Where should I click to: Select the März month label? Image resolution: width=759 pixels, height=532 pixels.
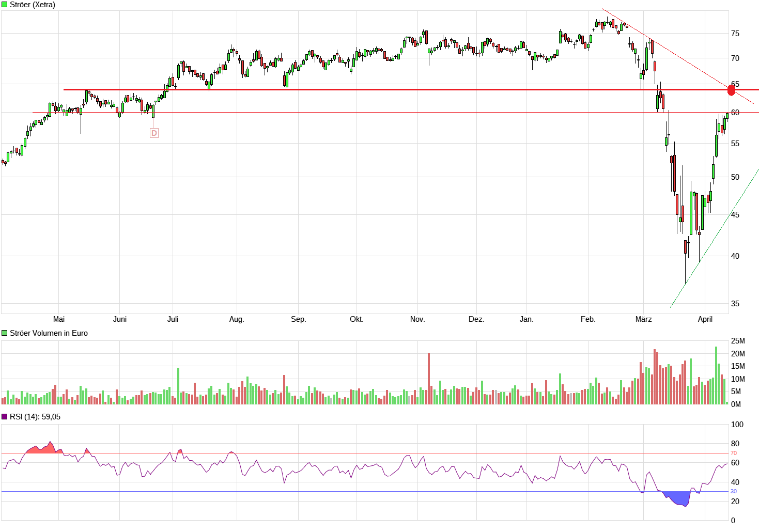click(643, 319)
